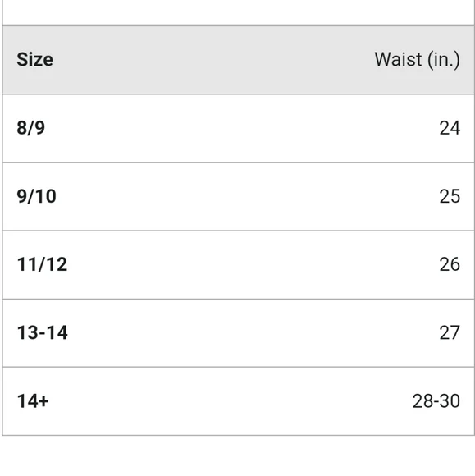Viewport: 475px width, 476px height.
Task: Click the empty middle of the 9/10 row
Action: point(238,196)
